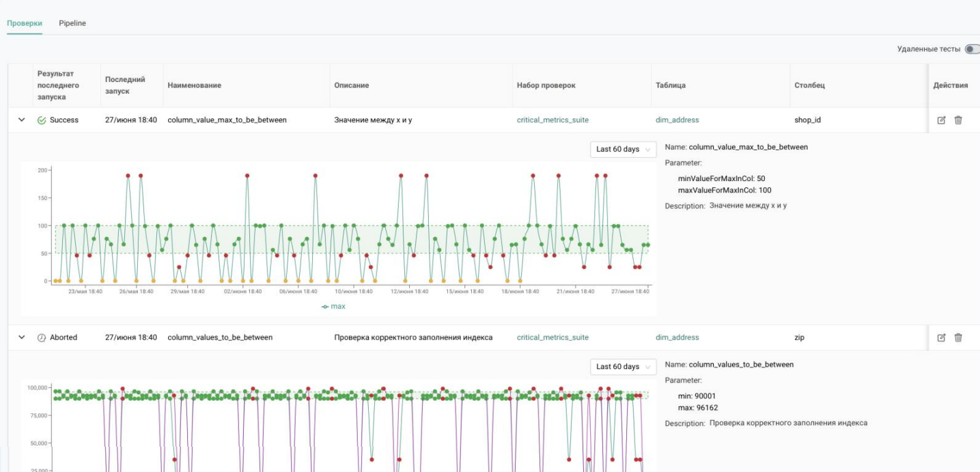Click 10/июня 18:40 axis label in chart
This screenshot has width=980, height=472.
click(354, 292)
